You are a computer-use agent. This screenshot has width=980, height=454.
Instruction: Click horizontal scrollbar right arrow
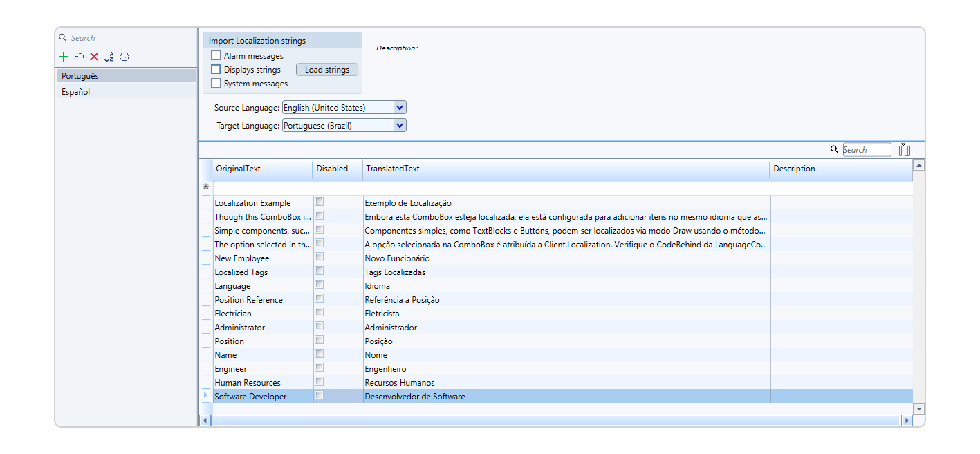click(x=907, y=420)
